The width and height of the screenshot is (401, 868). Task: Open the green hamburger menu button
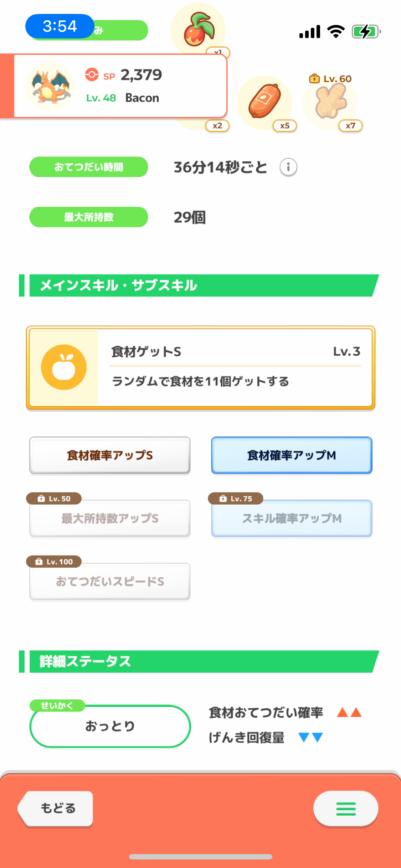point(345,808)
